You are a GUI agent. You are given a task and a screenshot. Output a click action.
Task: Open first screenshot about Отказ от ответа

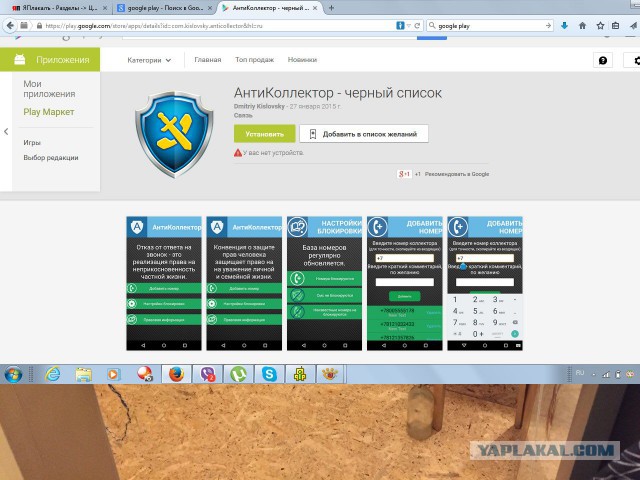coord(164,283)
